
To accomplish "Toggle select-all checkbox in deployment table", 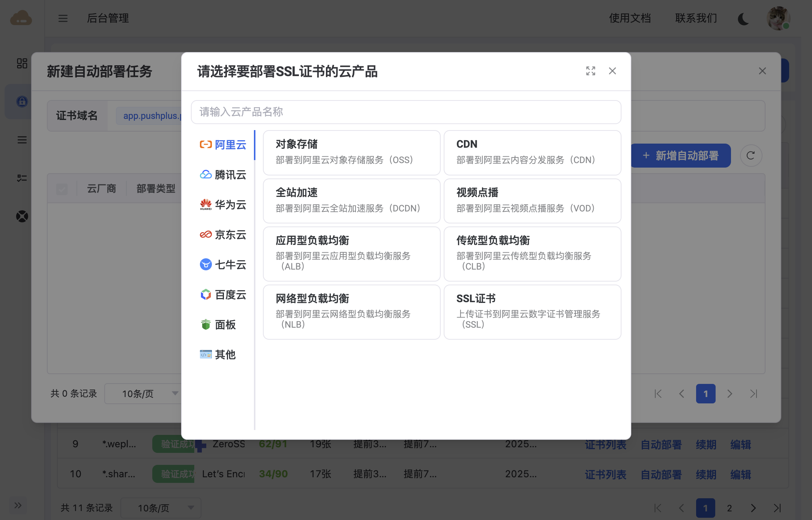I will tap(62, 189).
